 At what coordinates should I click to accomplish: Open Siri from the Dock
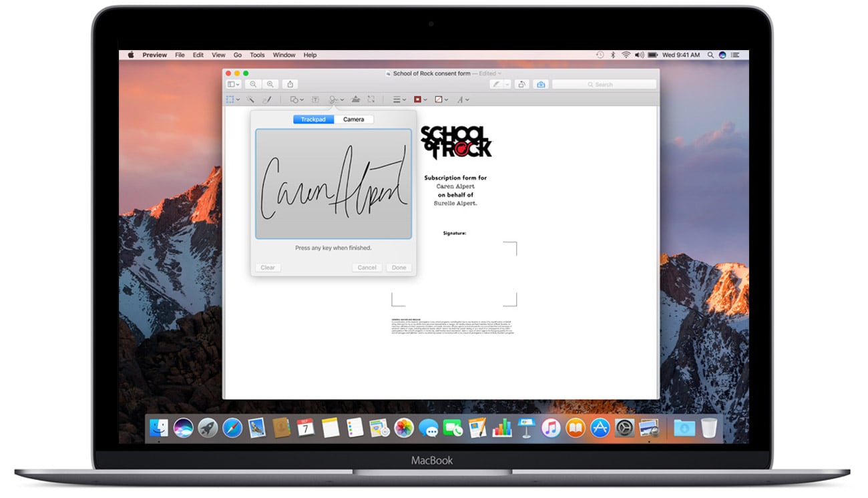click(183, 428)
